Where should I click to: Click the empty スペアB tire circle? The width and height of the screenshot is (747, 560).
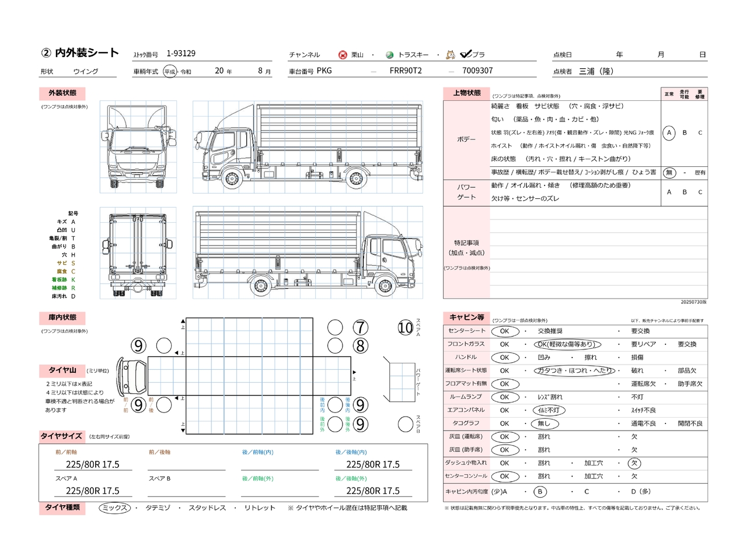click(406, 424)
